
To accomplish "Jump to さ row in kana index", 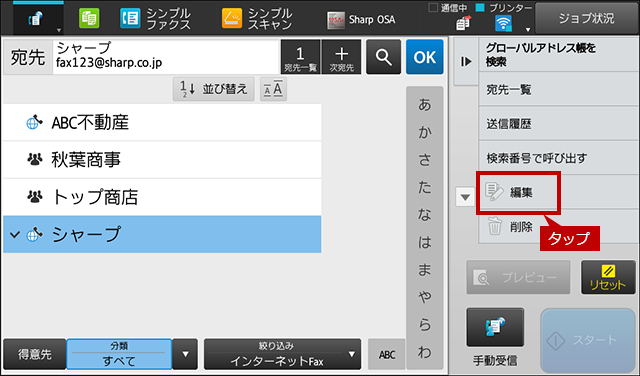I will click(424, 160).
